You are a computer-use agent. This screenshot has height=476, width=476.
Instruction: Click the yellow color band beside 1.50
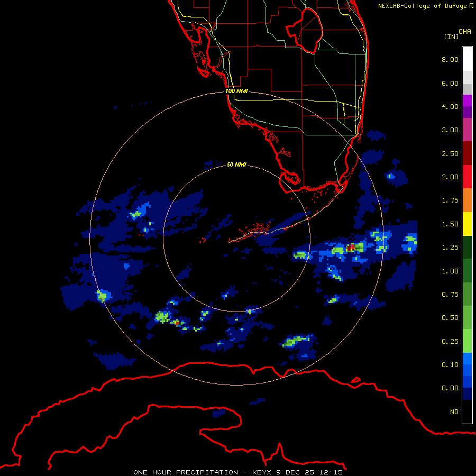tap(467, 224)
